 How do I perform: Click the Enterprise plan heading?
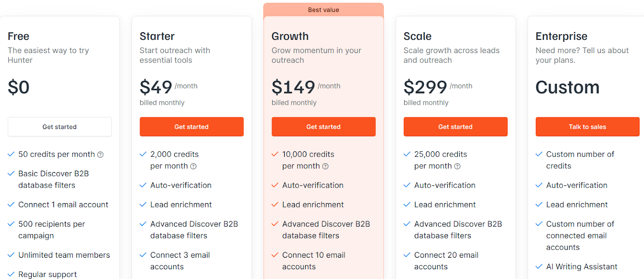click(561, 36)
